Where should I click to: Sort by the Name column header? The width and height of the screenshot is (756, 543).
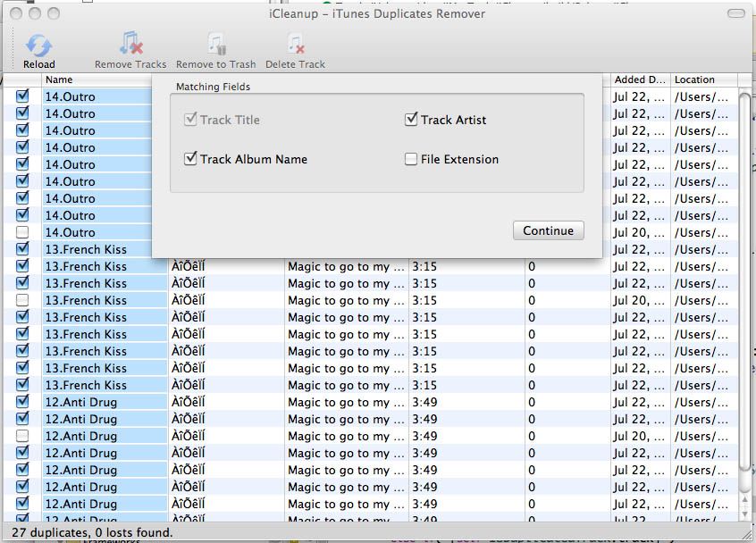point(97,79)
